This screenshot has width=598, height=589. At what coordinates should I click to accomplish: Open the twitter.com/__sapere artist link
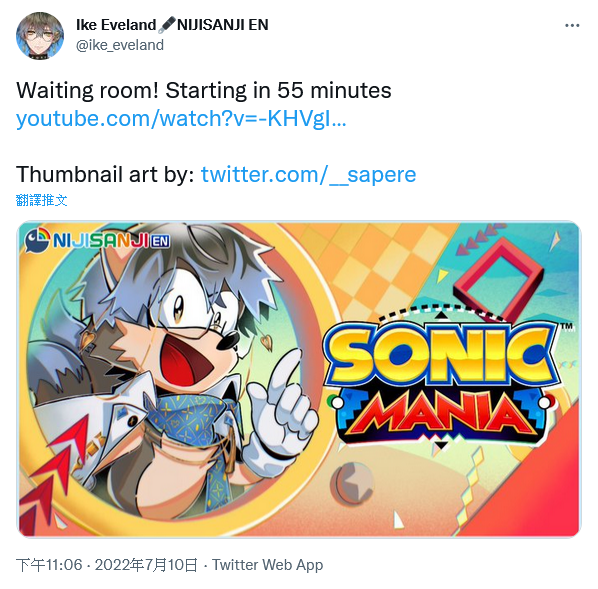coord(308,175)
